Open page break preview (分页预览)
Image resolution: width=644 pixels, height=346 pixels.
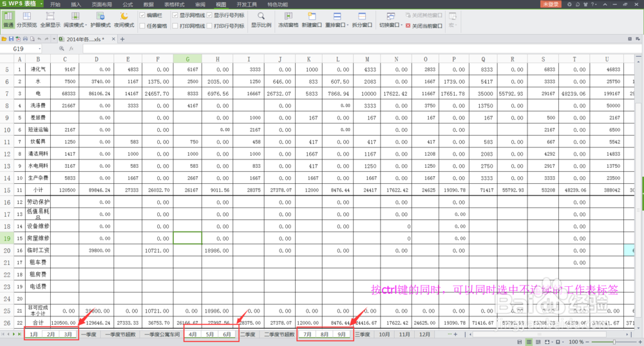(26, 19)
